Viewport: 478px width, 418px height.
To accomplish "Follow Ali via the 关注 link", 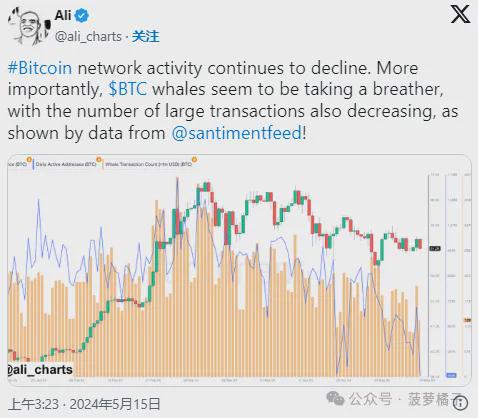I will coord(146,37).
